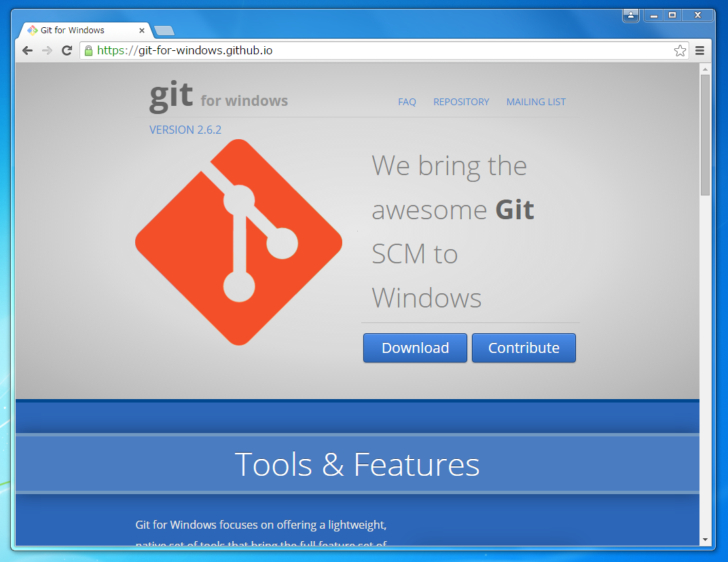Open the FAQ navigation link

[407, 102]
